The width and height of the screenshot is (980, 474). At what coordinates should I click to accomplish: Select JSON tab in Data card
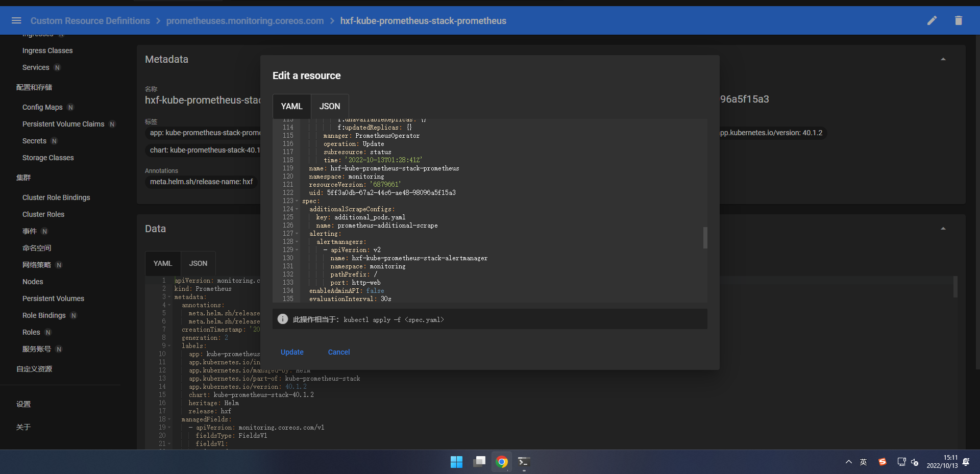[x=198, y=263]
